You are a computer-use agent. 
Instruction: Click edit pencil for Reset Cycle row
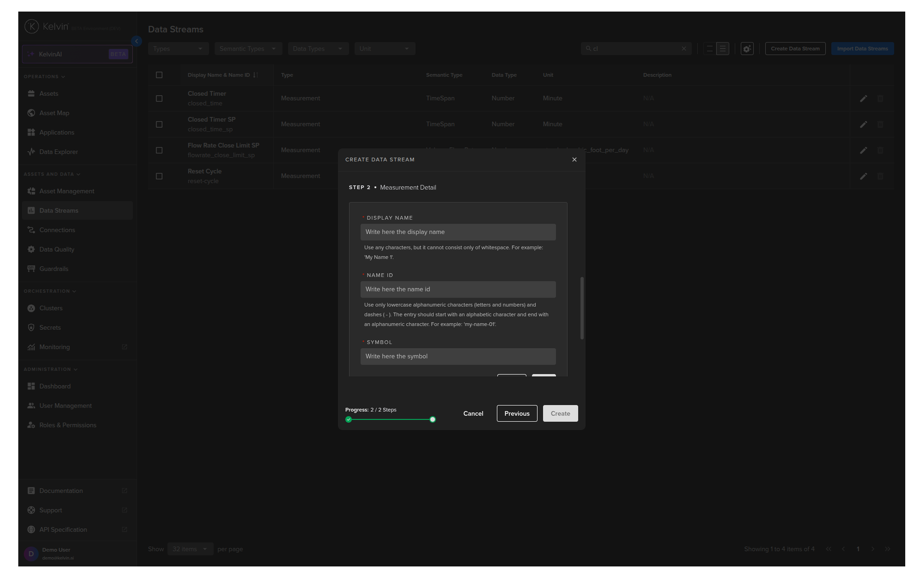click(x=863, y=176)
